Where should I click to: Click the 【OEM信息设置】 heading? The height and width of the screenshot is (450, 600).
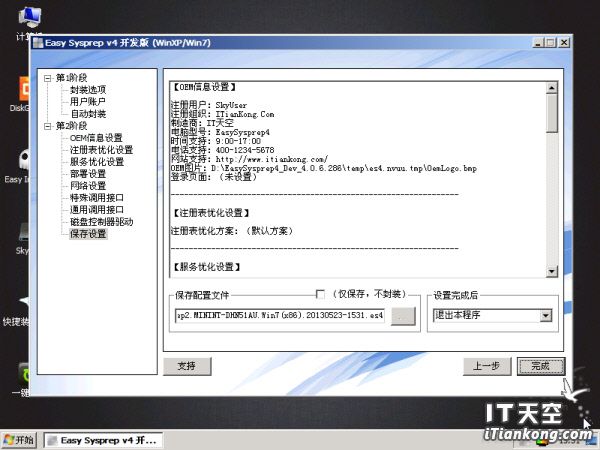pos(205,87)
